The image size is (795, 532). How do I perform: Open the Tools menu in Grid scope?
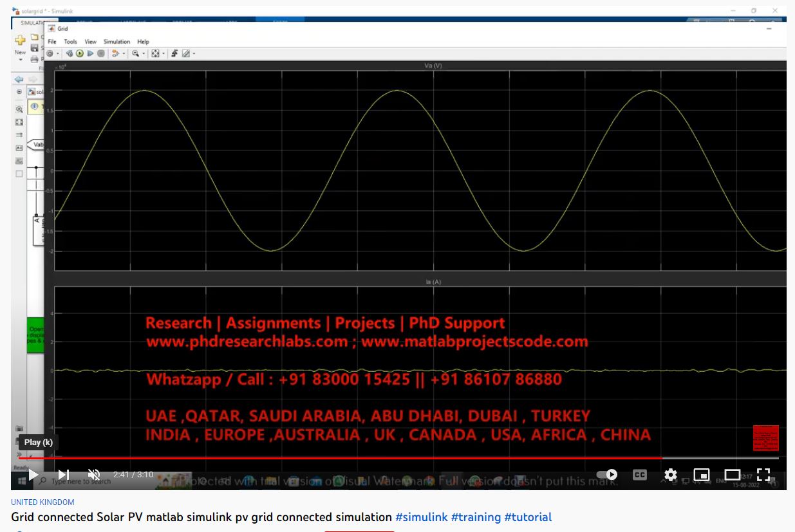[70, 42]
